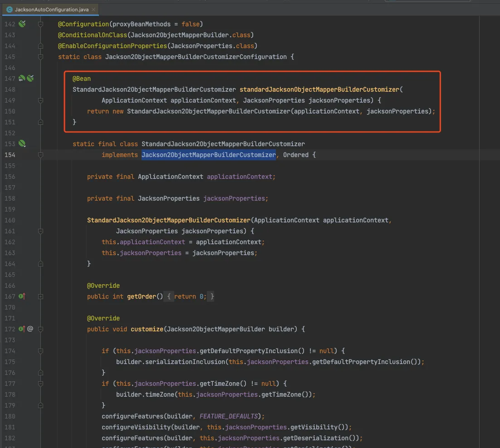Click the @Bean annotation on line 147
The width and height of the screenshot is (500, 448).
pos(82,79)
